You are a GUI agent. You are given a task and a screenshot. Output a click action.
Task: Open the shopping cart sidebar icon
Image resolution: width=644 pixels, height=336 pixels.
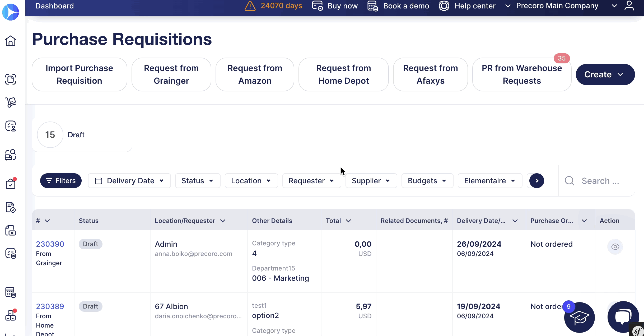coord(11,102)
